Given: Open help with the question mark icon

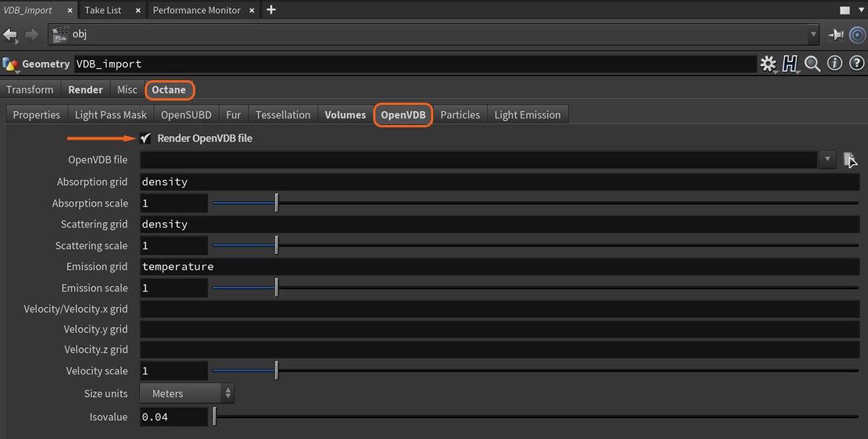Looking at the screenshot, I should coord(856,64).
